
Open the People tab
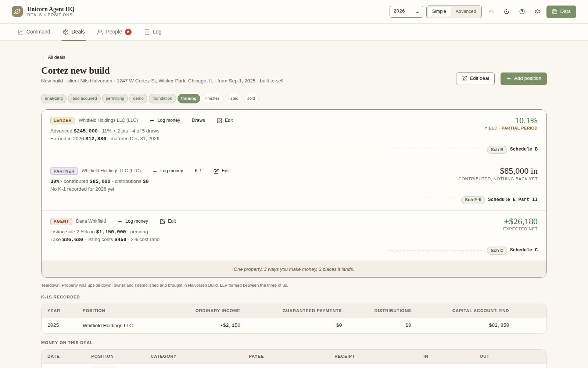pyautogui.click(x=114, y=32)
